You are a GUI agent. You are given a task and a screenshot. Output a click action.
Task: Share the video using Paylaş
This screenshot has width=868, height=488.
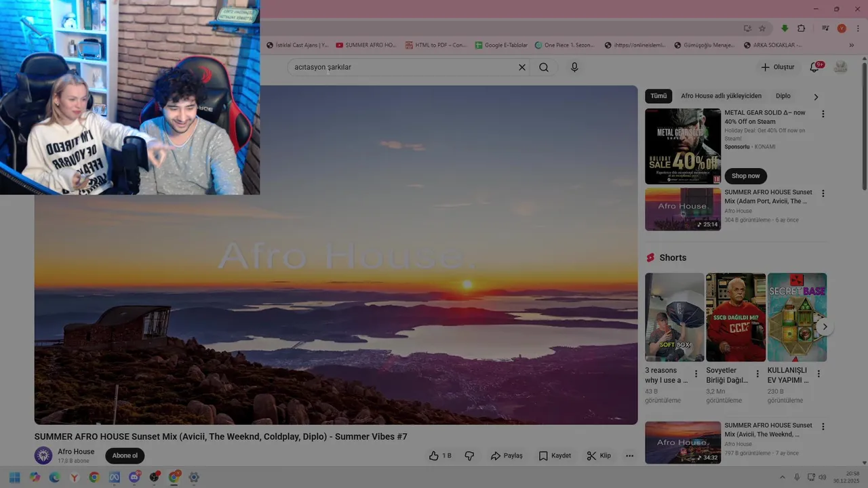507,455
